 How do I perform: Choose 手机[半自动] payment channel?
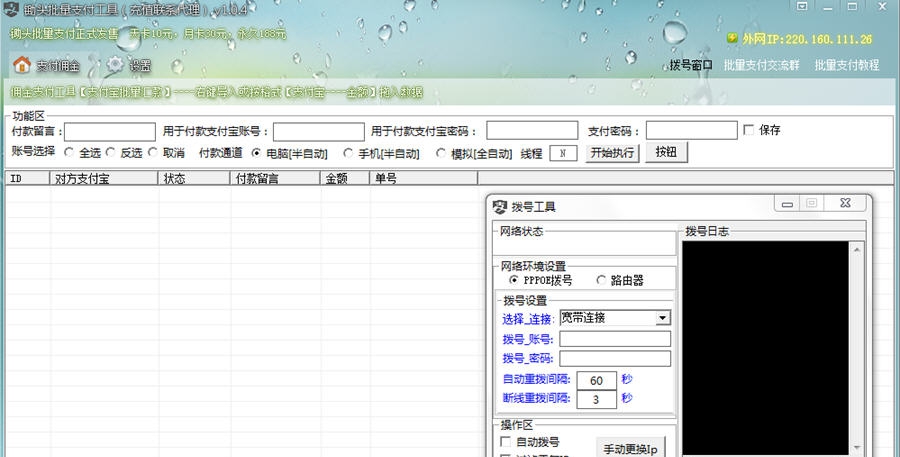348,153
